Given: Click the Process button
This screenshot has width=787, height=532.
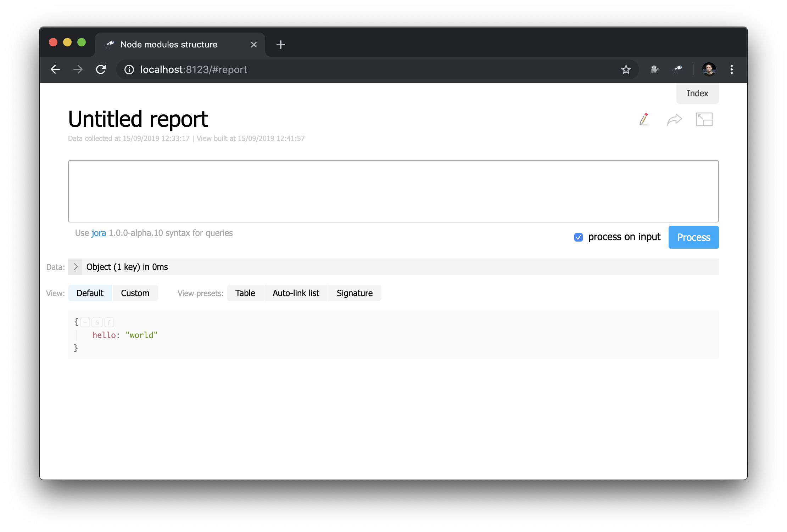Looking at the screenshot, I should pos(693,237).
